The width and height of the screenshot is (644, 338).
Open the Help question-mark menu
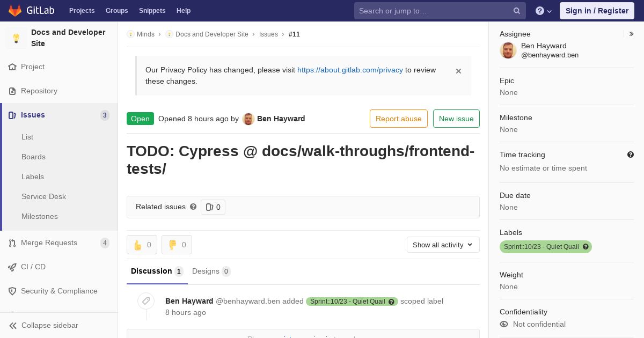coord(544,11)
